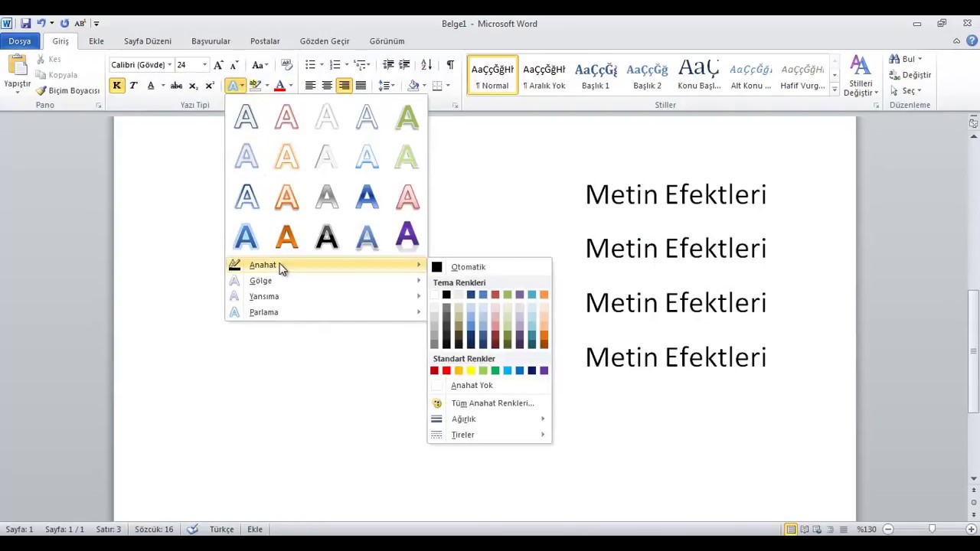Switch to Ekle tab
The height and width of the screenshot is (551, 980).
point(96,41)
